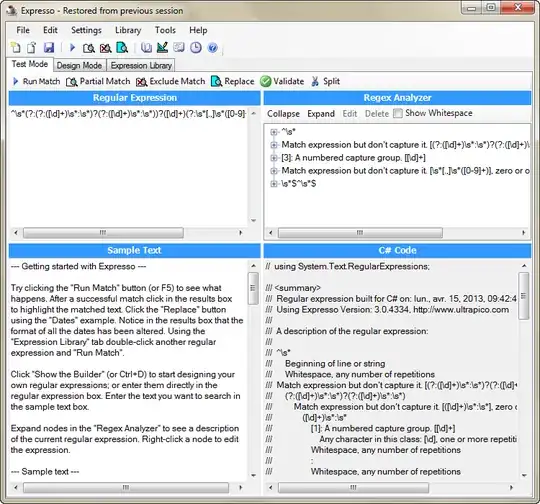The width and height of the screenshot is (540, 504).
Task: Switch to Design Mode tab
Action: click(79, 65)
